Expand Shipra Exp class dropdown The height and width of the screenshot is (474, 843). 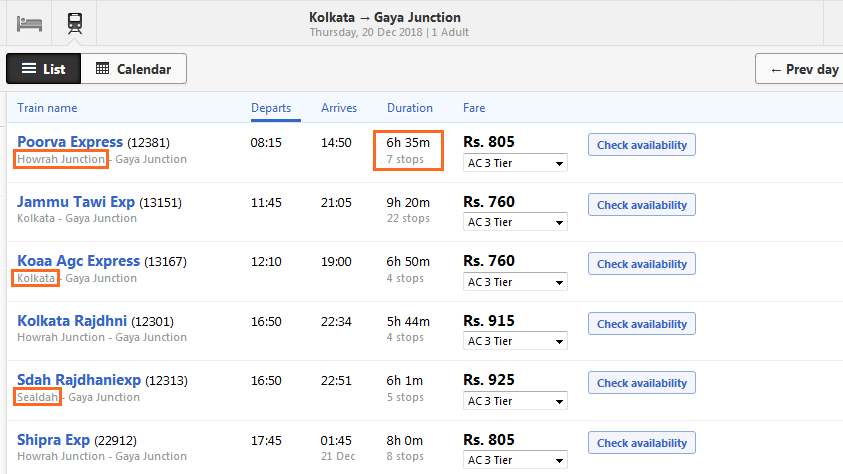[x=515, y=460]
